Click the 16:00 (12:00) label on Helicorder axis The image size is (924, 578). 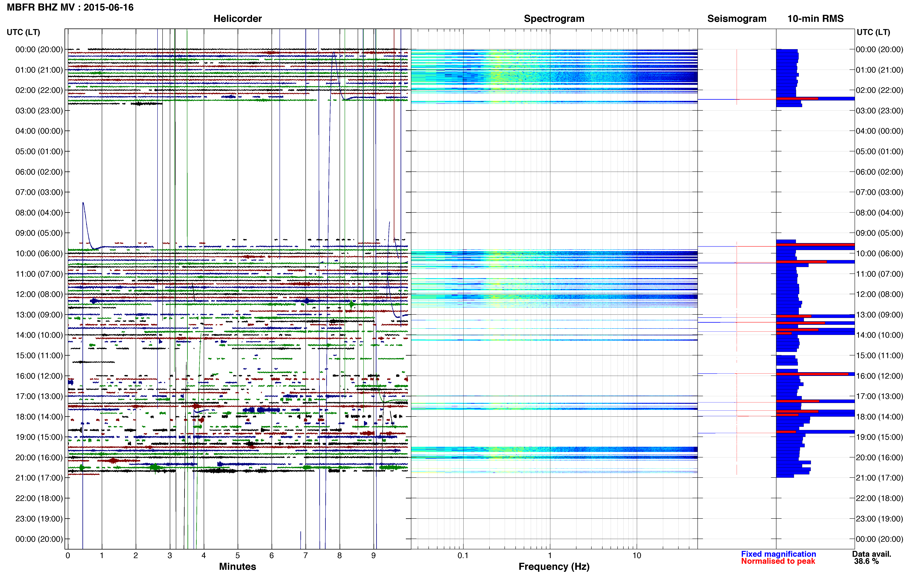point(39,376)
